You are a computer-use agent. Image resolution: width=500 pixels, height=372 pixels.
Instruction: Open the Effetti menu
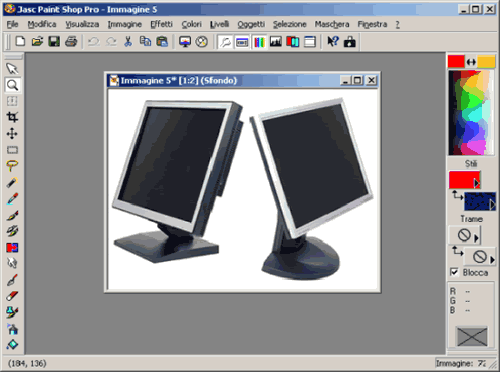(x=162, y=24)
